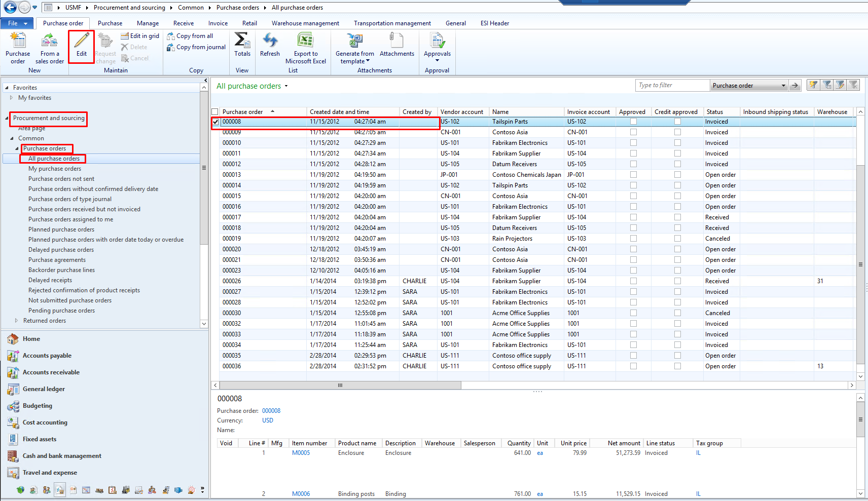
Task: Go back with the navigation arrow
Action: (x=10, y=7)
